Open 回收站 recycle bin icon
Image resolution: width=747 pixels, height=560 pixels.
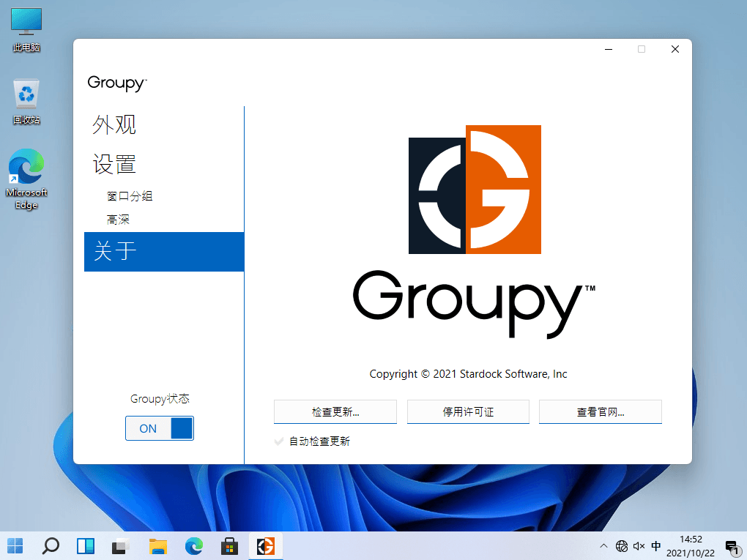tap(26, 102)
